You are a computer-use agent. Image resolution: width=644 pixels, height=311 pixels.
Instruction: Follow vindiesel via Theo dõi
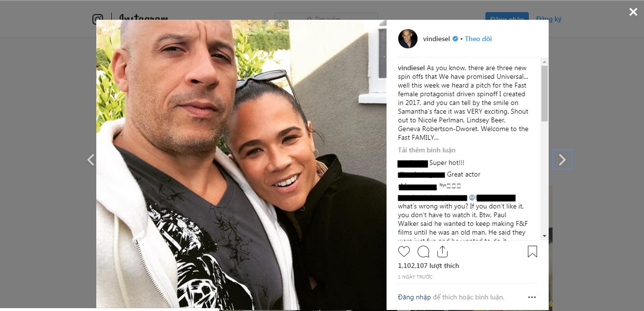pyautogui.click(x=478, y=39)
